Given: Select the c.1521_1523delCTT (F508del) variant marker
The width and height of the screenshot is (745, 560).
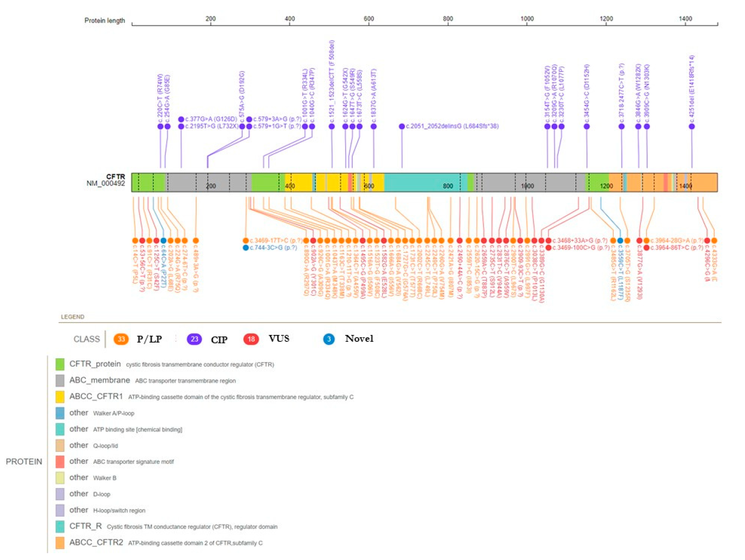Looking at the screenshot, I should [331, 126].
